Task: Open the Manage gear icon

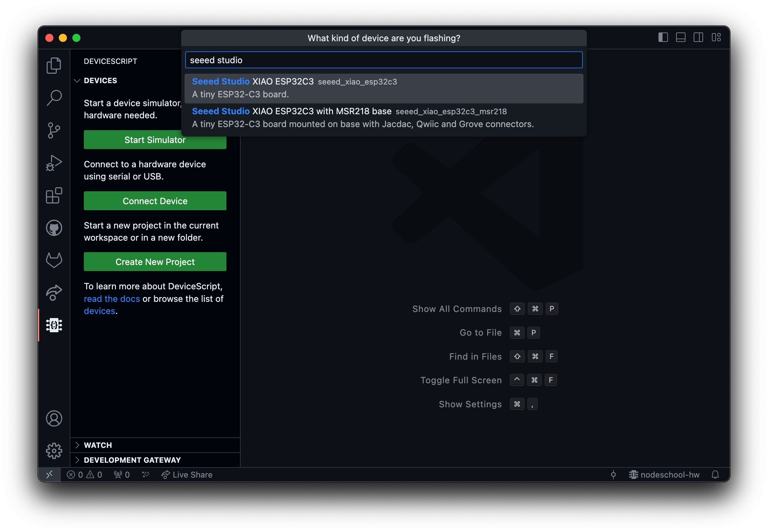Action: tap(54, 451)
